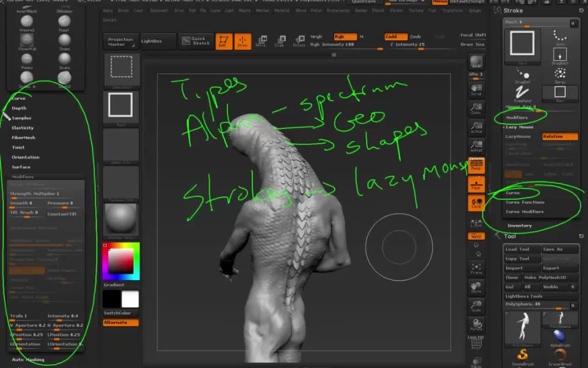Choose the FreeHand stroke type

[x=522, y=94]
